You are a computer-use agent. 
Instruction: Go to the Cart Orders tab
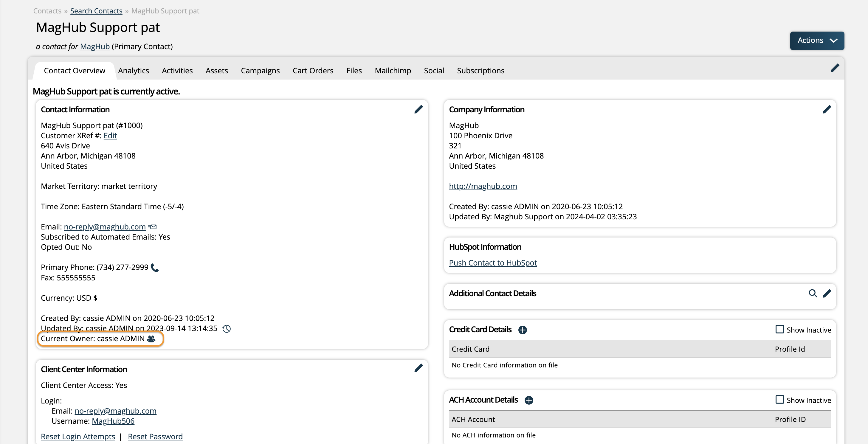point(313,70)
